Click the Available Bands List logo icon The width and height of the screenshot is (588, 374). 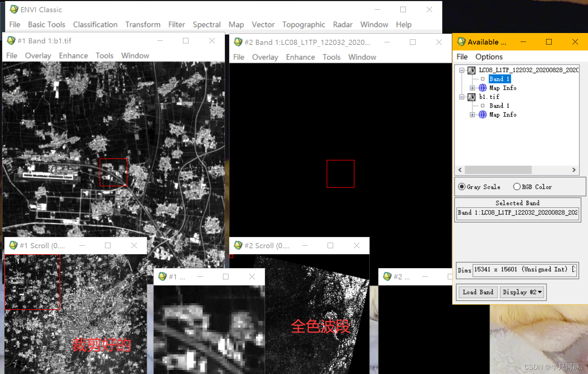[x=461, y=42]
